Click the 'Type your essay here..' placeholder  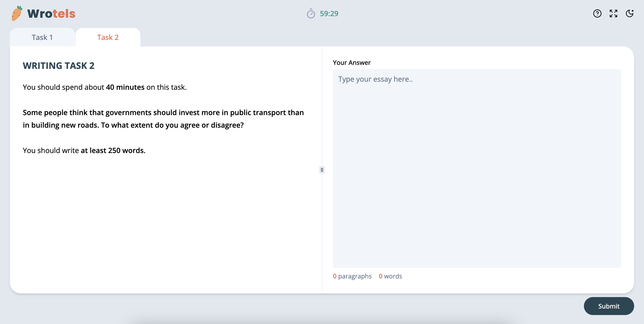coord(375,79)
